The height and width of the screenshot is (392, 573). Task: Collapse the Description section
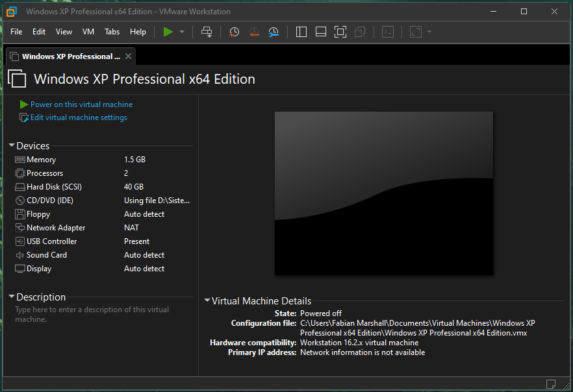[12, 297]
